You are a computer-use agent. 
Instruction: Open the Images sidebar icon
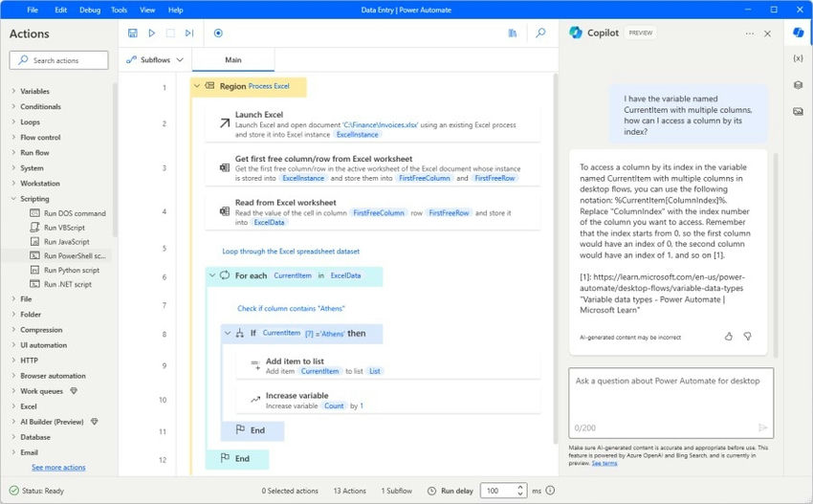tap(799, 111)
